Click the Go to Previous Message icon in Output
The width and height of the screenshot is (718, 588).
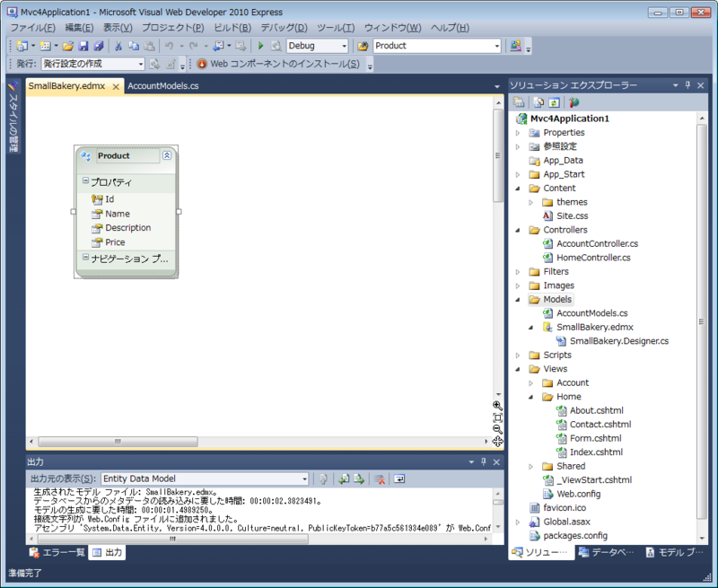pos(344,479)
